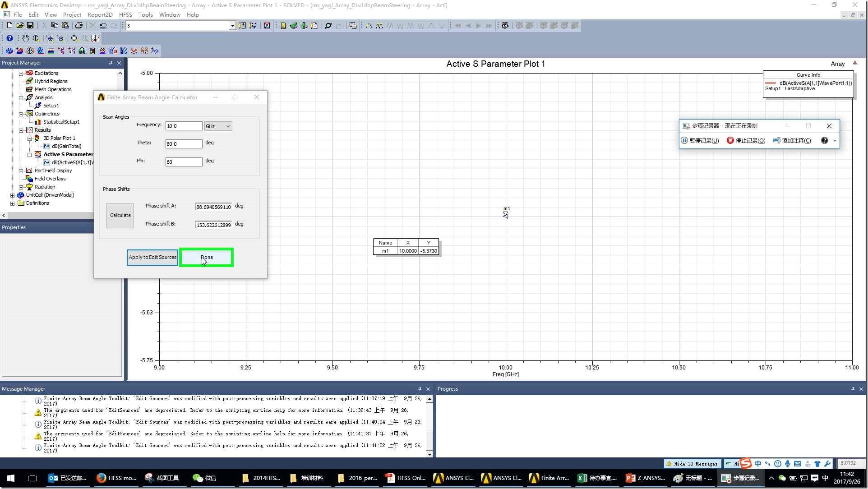Click the Theta input field
868x489 pixels.
pyautogui.click(x=184, y=144)
